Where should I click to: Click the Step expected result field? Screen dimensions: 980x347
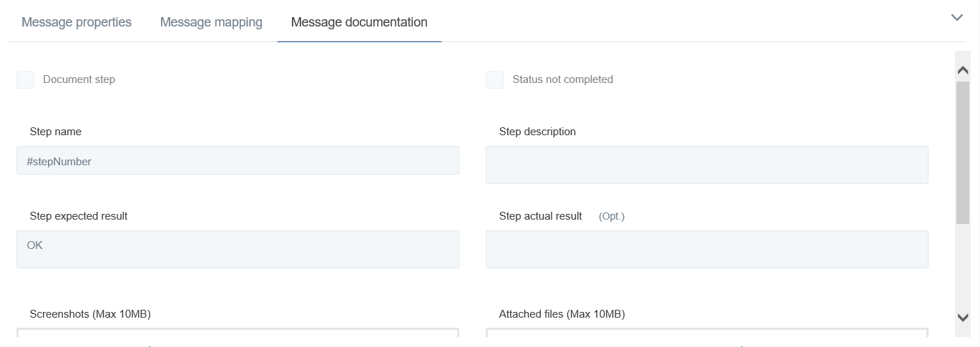point(237,249)
